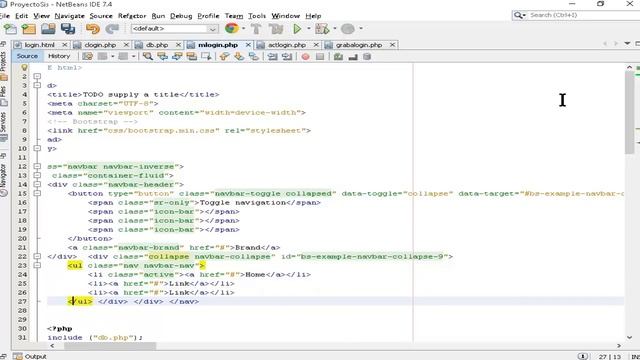This screenshot has width=640, height=360.
Task: Undo the last edit
Action: point(93,29)
